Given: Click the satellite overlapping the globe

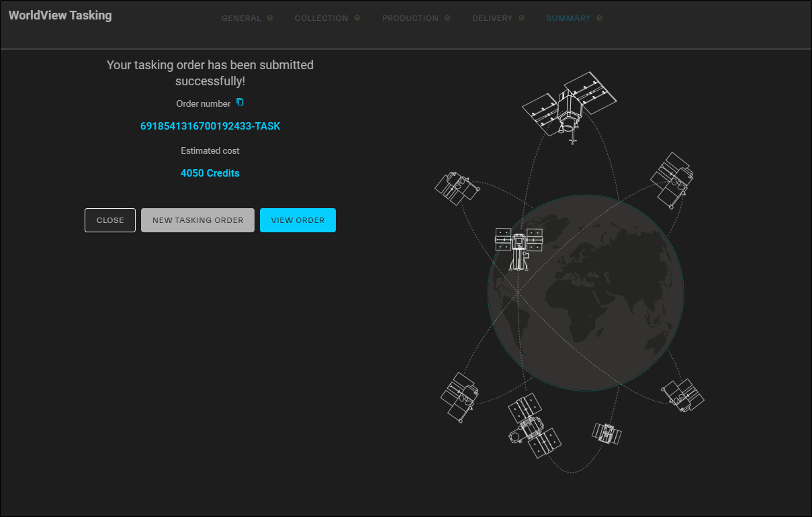Looking at the screenshot, I should [x=518, y=248].
